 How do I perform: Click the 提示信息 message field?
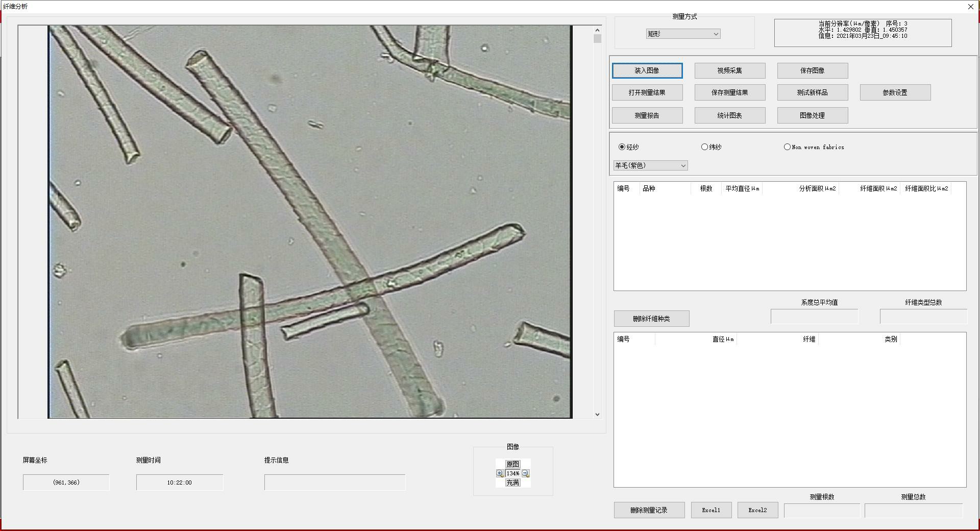tap(335, 482)
